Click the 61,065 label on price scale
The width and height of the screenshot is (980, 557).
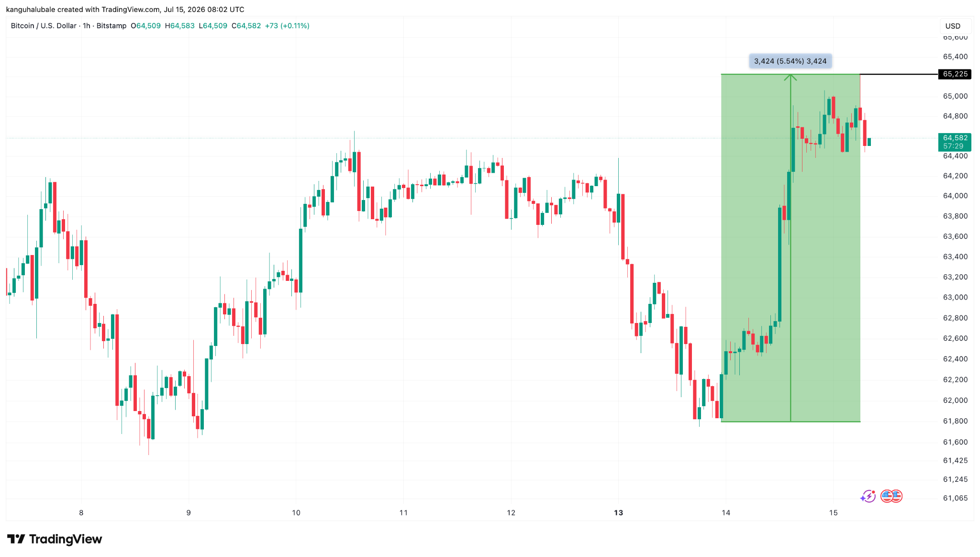coord(955,498)
